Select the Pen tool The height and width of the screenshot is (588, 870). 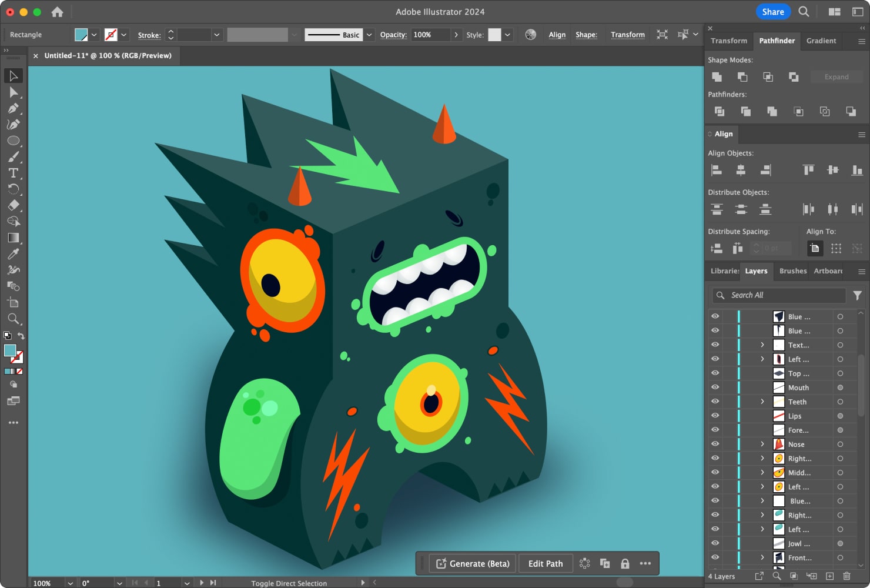click(x=14, y=108)
